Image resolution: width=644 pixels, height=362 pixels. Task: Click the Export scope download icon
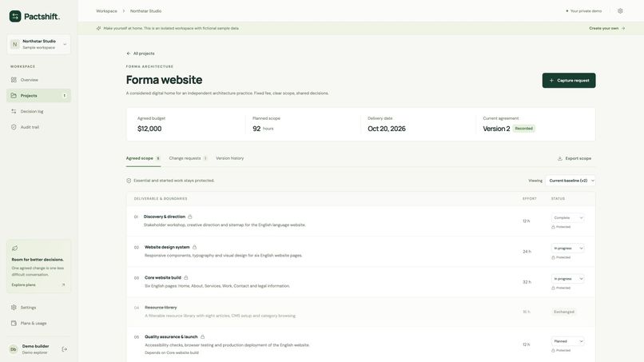[560, 158]
